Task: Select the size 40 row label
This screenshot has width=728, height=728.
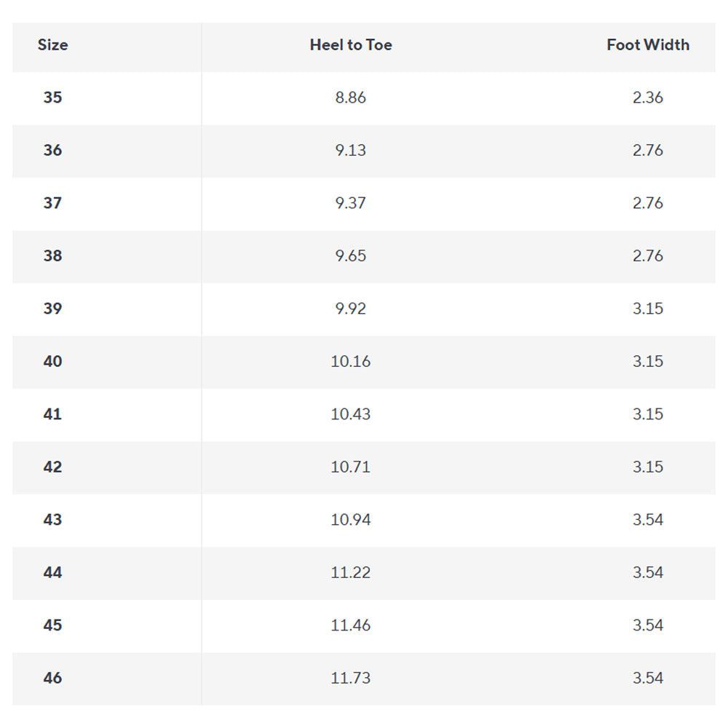Action: click(52, 361)
